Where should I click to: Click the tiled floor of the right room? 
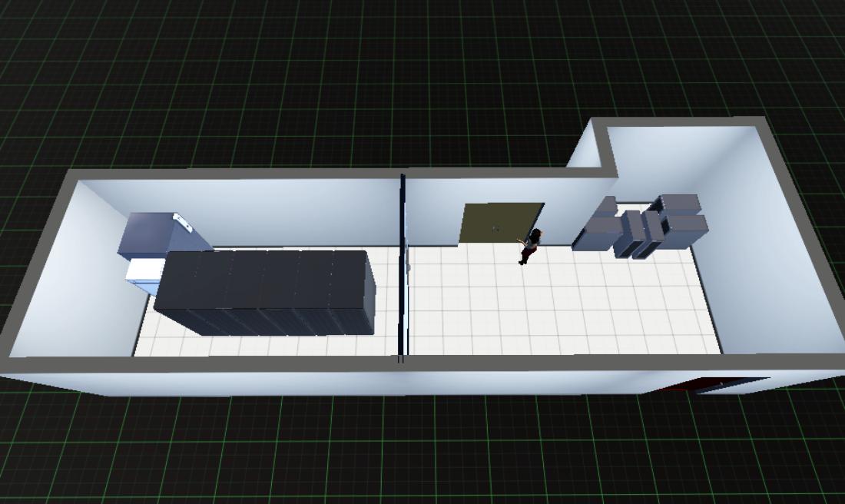click(x=568, y=307)
